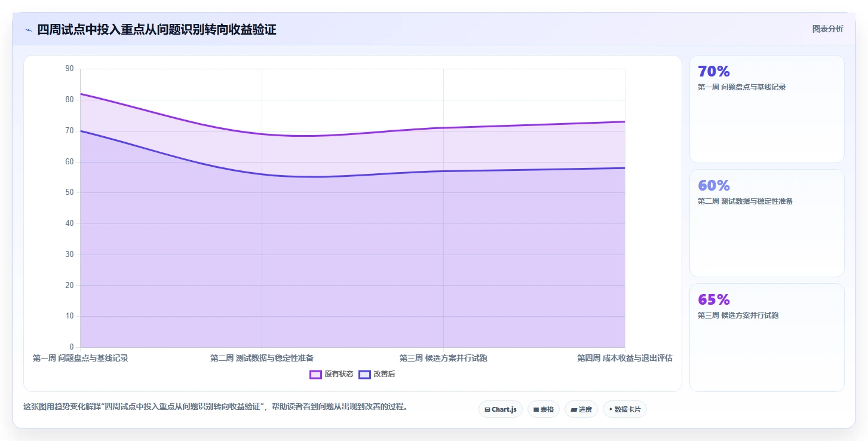
Task: Click the chart description text below the chart
Action: (215, 406)
